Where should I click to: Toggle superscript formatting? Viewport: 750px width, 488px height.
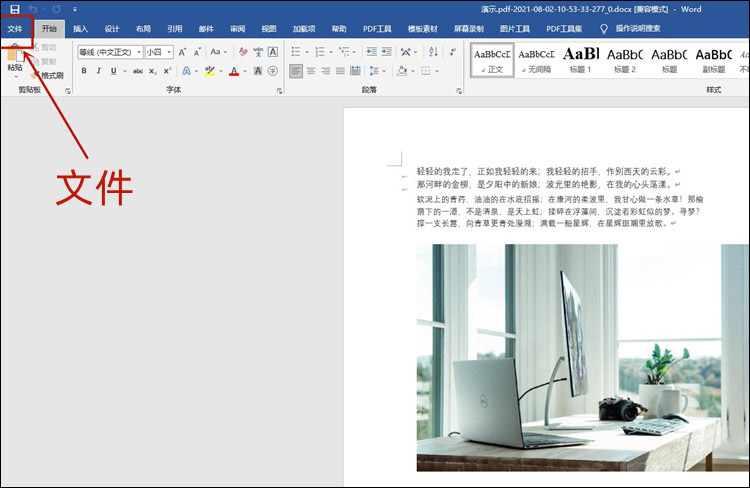click(167, 71)
